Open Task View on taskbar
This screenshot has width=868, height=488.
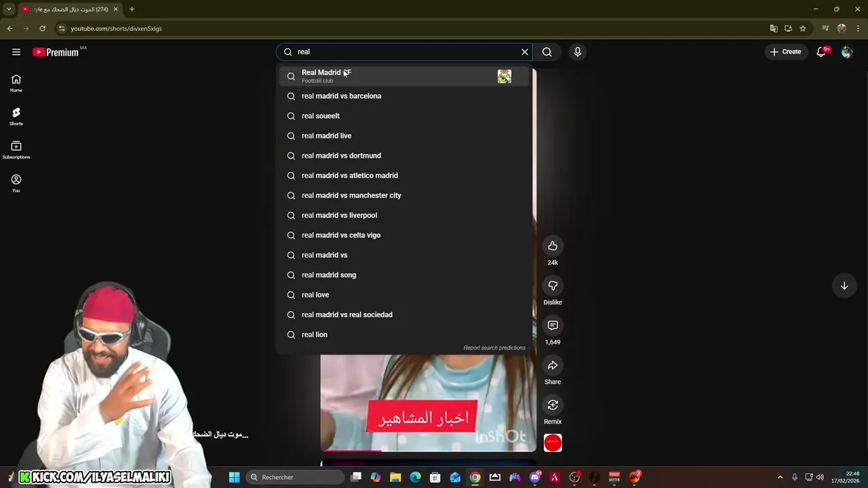tap(356, 477)
